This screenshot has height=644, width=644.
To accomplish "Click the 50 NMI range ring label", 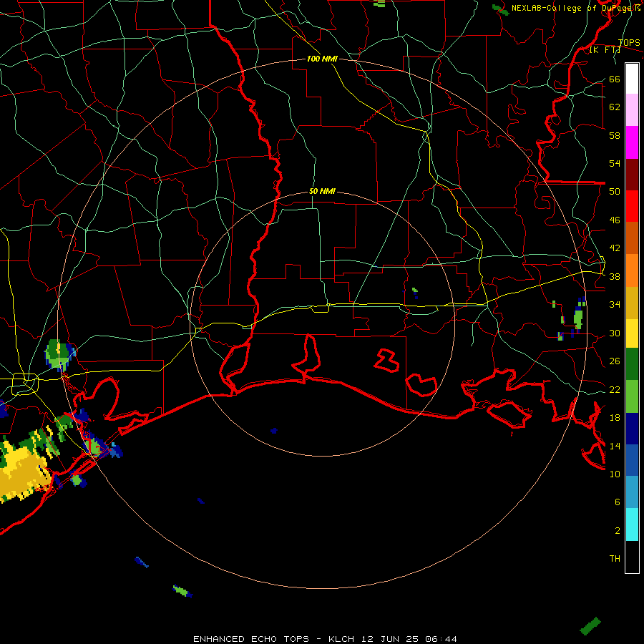I will pos(322,191).
